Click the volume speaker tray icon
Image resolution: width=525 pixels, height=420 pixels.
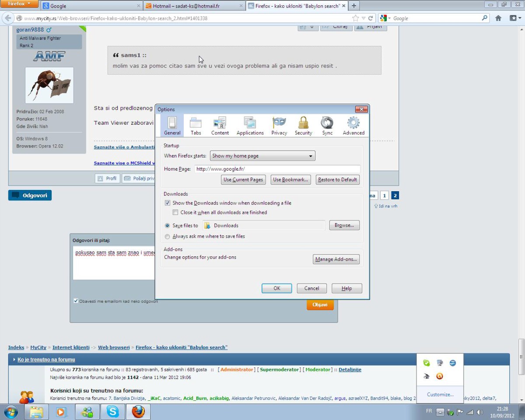coord(480,412)
